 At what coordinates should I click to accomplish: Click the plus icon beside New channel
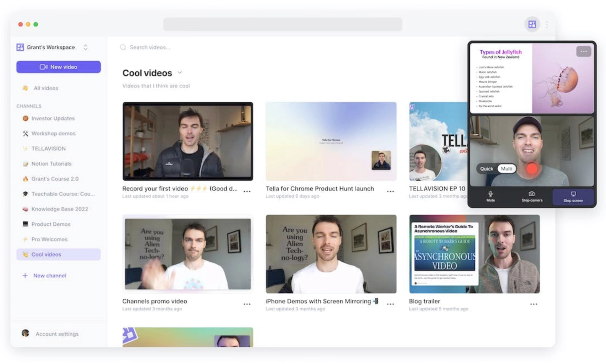pos(25,276)
